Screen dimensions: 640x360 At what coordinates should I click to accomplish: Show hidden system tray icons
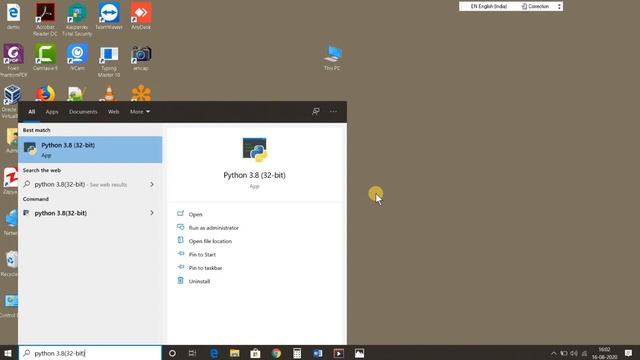point(553,353)
